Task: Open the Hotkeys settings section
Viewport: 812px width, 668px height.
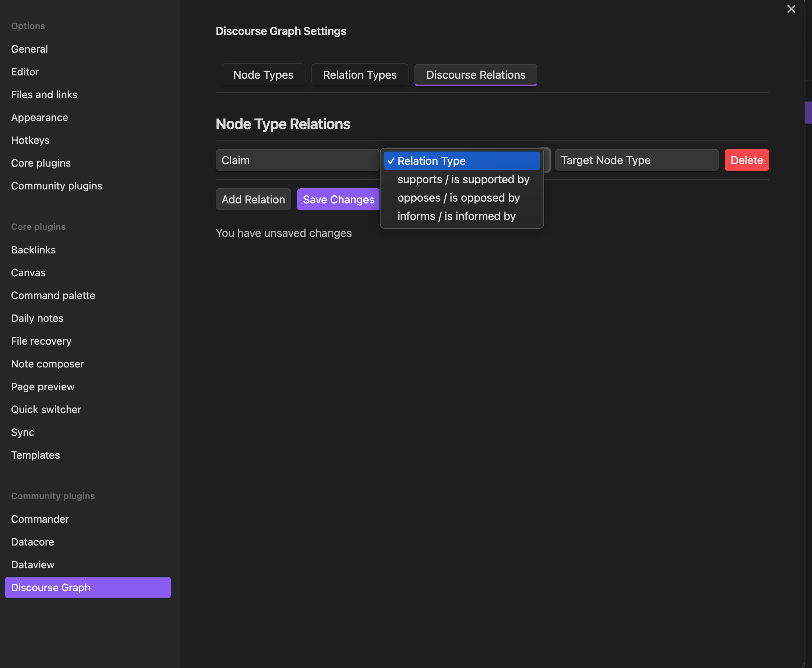Action: [x=30, y=140]
